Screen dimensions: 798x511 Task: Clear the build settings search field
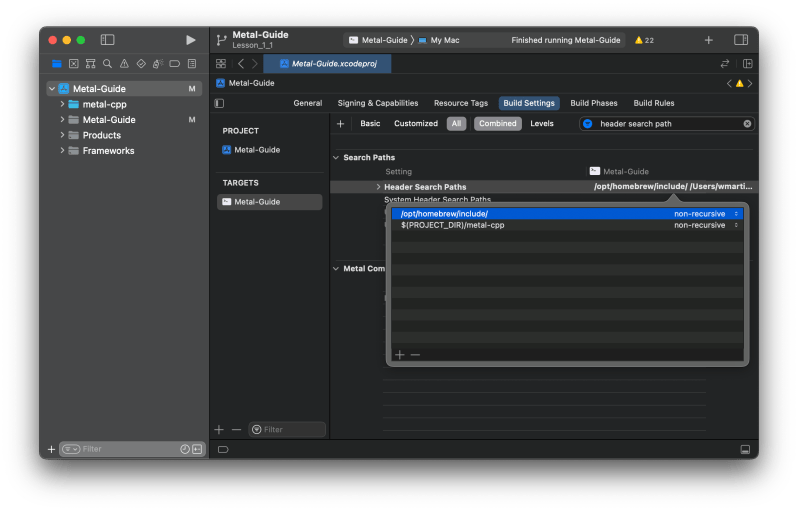tap(747, 124)
